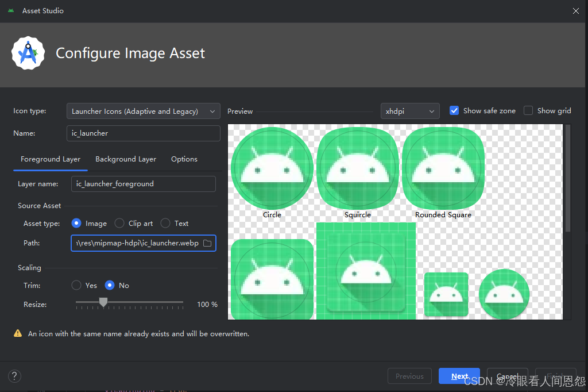
Task: Click the full bleed layers preview thumbnail
Action: pos(366,271)
